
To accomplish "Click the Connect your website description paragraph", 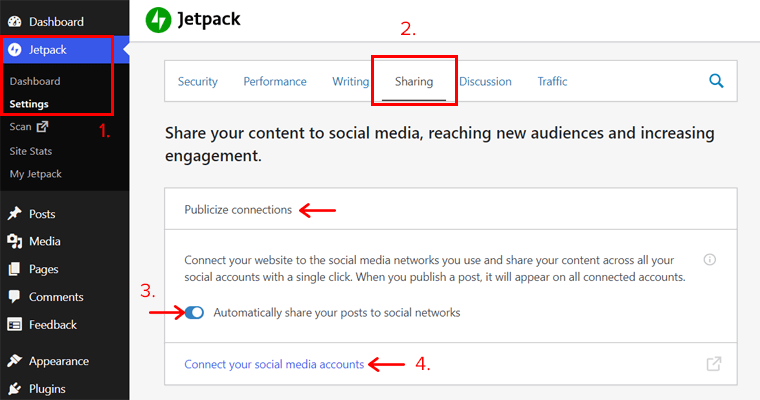I will (435, 269).
